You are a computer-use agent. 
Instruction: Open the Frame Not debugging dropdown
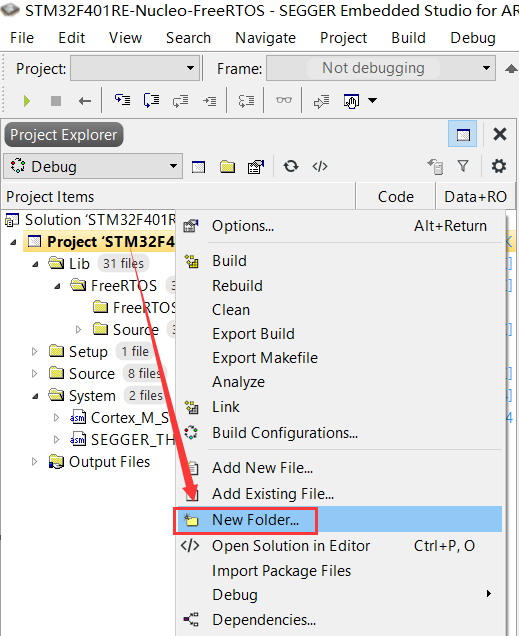tap(381, 68)
